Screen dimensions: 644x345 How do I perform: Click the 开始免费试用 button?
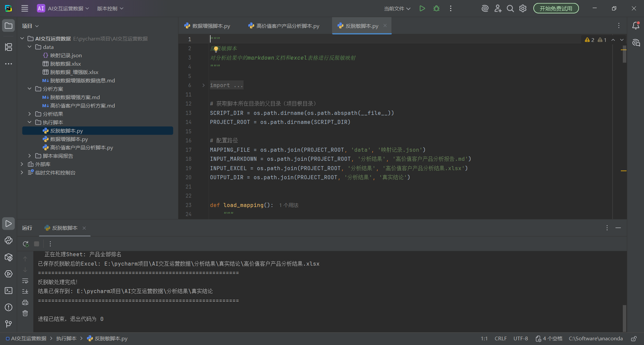tap(555, 9)
